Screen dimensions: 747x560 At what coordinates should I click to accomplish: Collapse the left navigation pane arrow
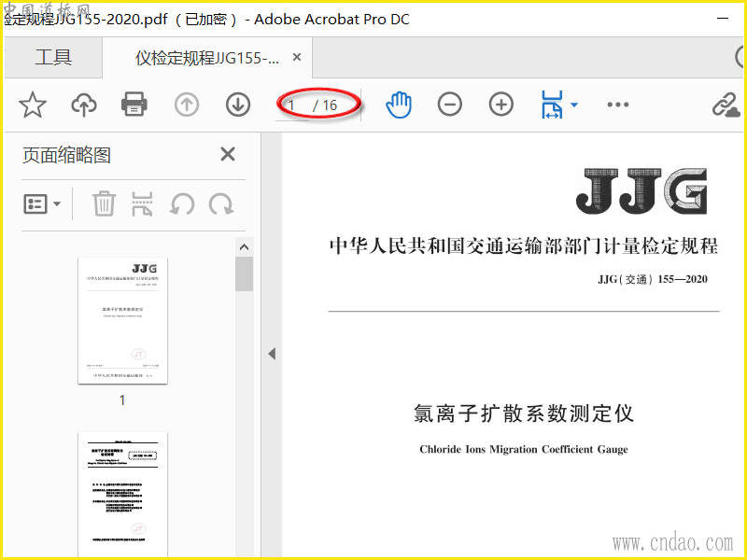tap(272, 354)
